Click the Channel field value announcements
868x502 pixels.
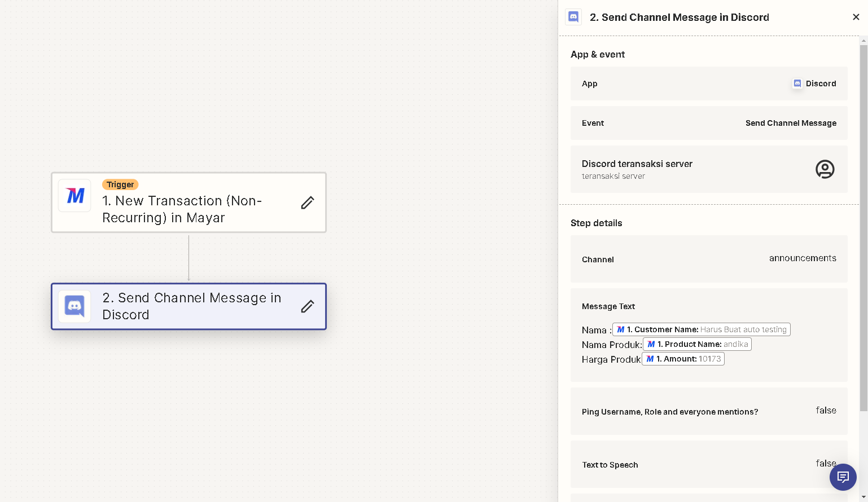click(803, 258)
